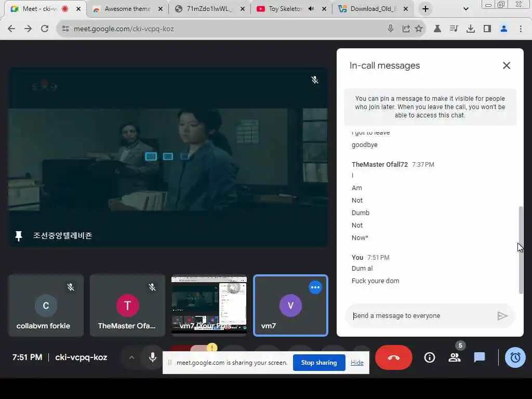The width and height of the screenshot is (532, 399).
Task: Go forward with the browser forward arrow
Action: [28, 29]
